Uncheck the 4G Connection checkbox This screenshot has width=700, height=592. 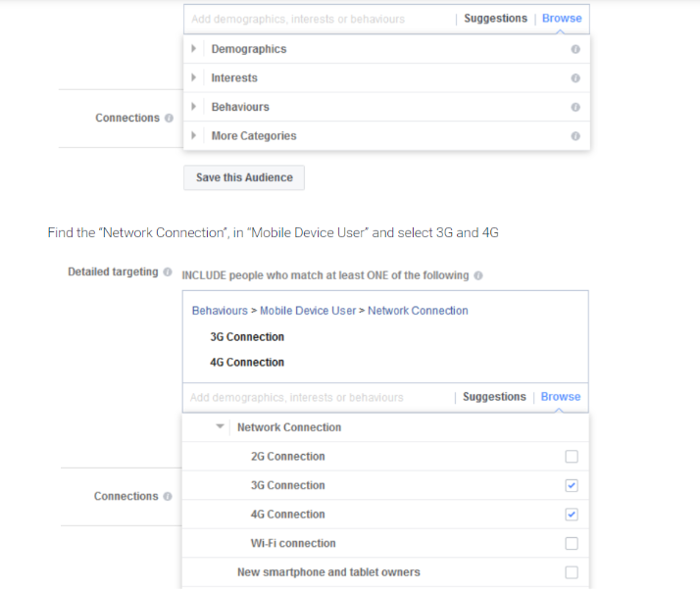pyautogui.click(x=572, y=515)
